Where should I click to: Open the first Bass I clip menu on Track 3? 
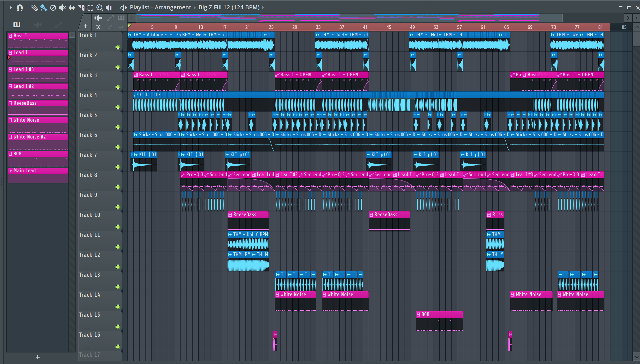click(136, 75)
